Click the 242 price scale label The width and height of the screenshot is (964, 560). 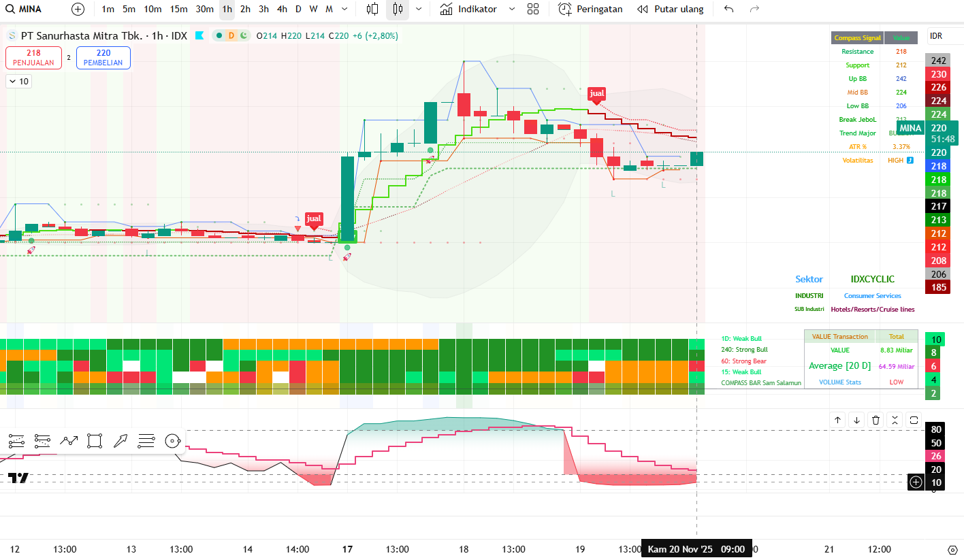pyautogui.click(x=939, y=61)
